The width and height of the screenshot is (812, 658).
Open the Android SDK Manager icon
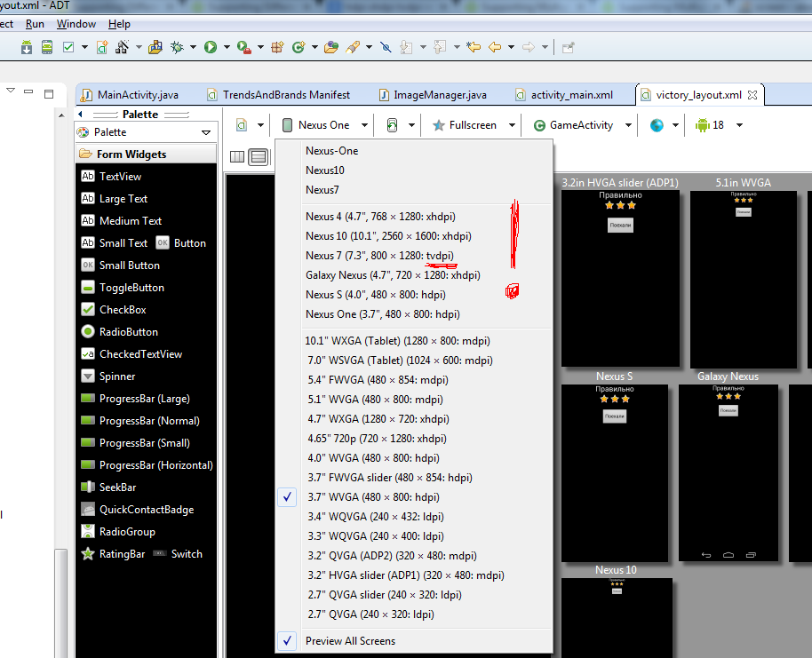point(27,48)
